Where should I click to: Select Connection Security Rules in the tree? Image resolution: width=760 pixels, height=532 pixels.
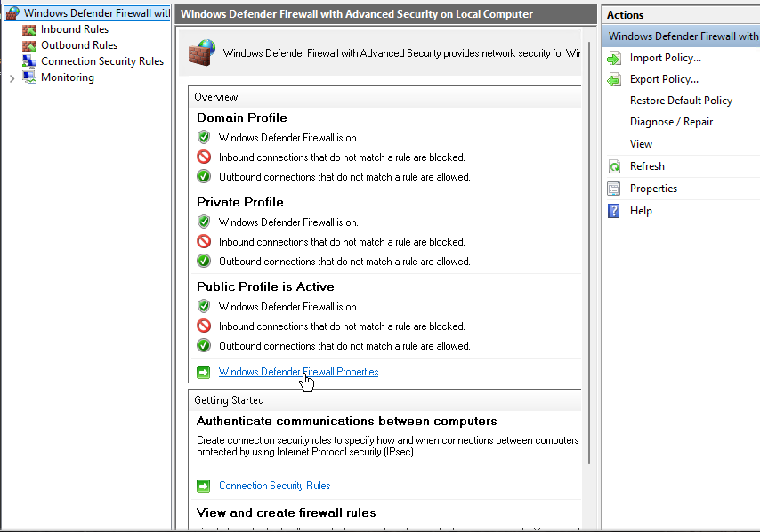pos(102,61)
